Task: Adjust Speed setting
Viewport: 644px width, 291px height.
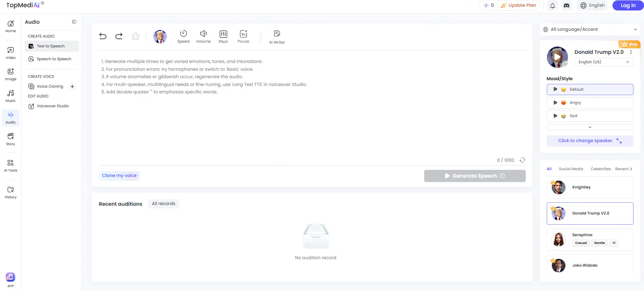Action: [x=183, y=37]
